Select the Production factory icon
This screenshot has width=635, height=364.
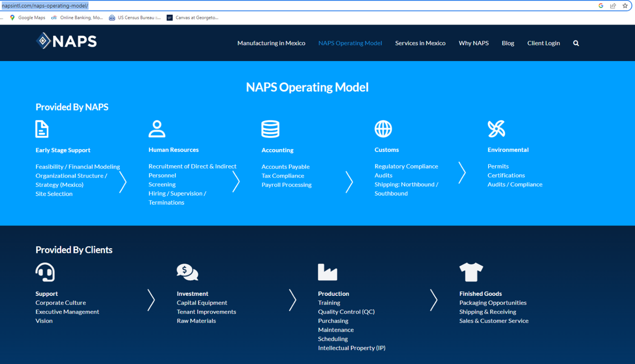327,272
